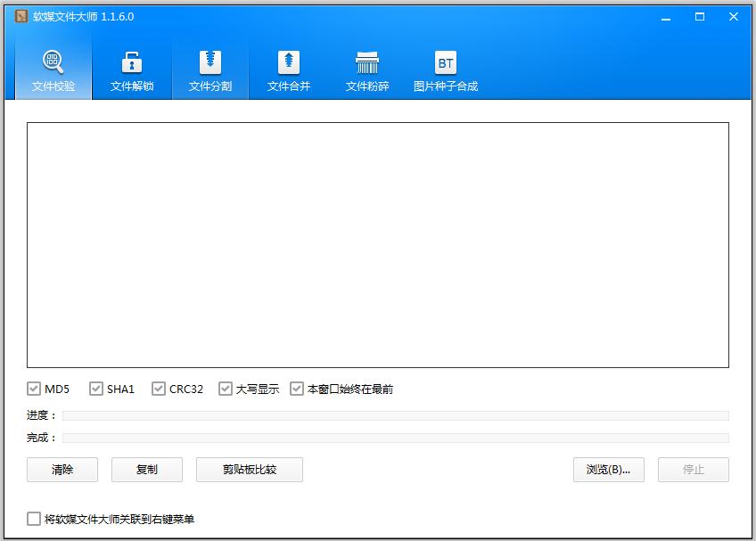Click inside the empty results text area
The height and width of the screenshot is (541, 756).
(x=377, y=245)
